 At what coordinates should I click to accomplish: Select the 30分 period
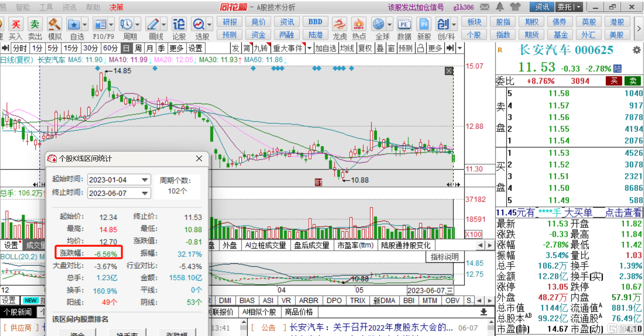point(90,48)
